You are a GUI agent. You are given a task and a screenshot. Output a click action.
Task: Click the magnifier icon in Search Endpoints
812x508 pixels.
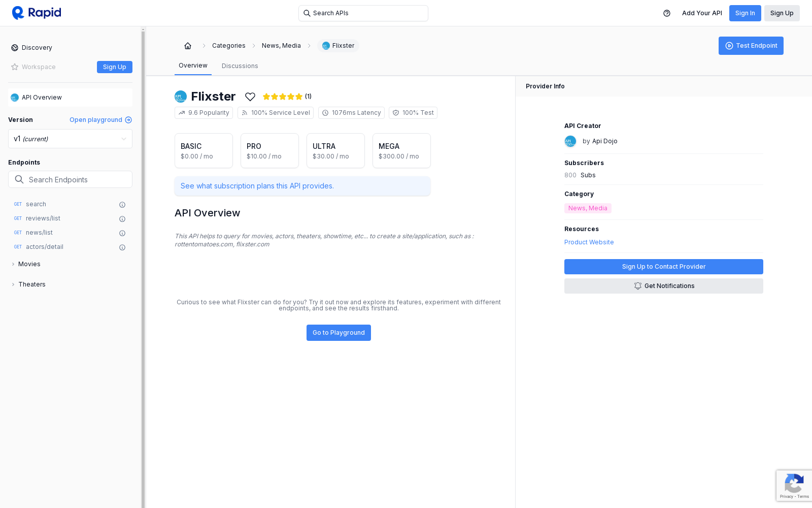pyautogui.click(x=19, y=179)
